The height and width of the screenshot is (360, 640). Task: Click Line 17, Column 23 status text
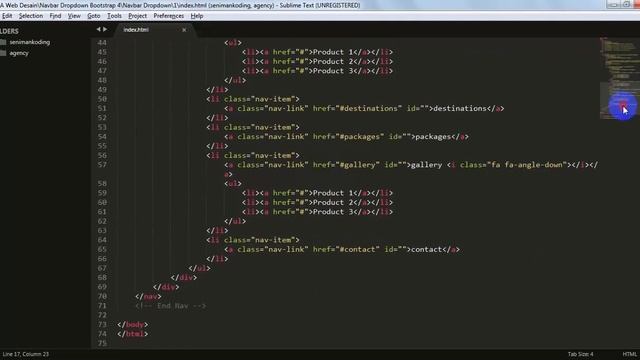pyautogui.click(x=25, y=354)
